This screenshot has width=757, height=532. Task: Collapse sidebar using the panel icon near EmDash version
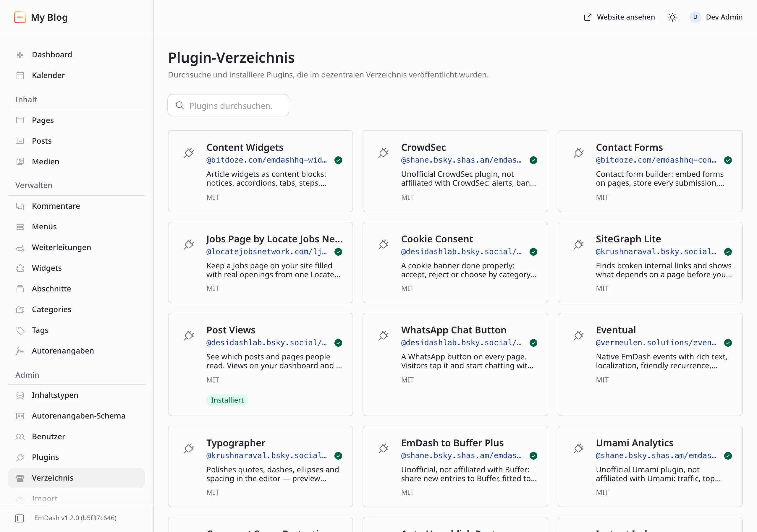coord(20,518)
